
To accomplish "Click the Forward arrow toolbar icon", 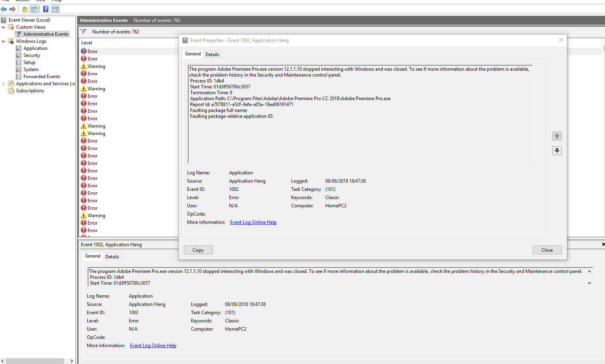I will pos(13,9).
